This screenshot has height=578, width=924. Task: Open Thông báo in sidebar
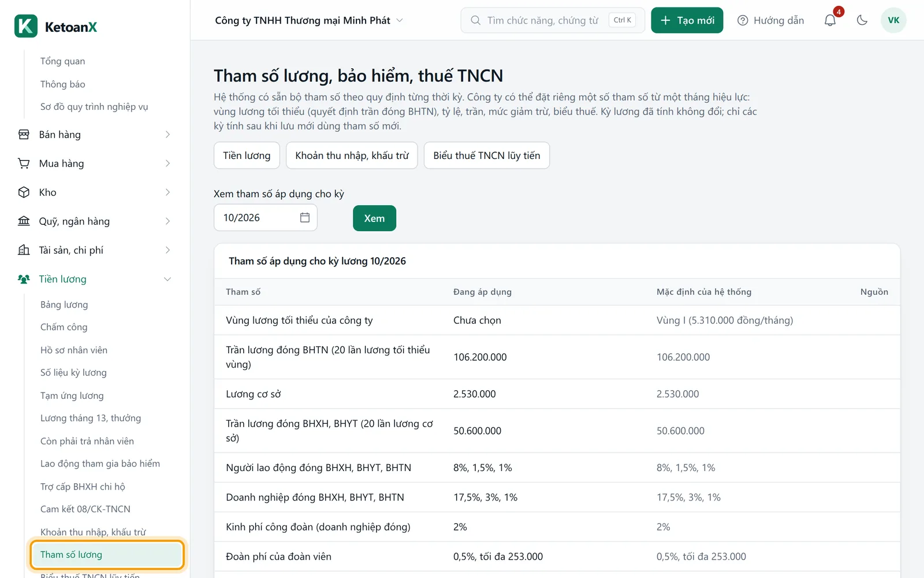(x=62, y=84)
